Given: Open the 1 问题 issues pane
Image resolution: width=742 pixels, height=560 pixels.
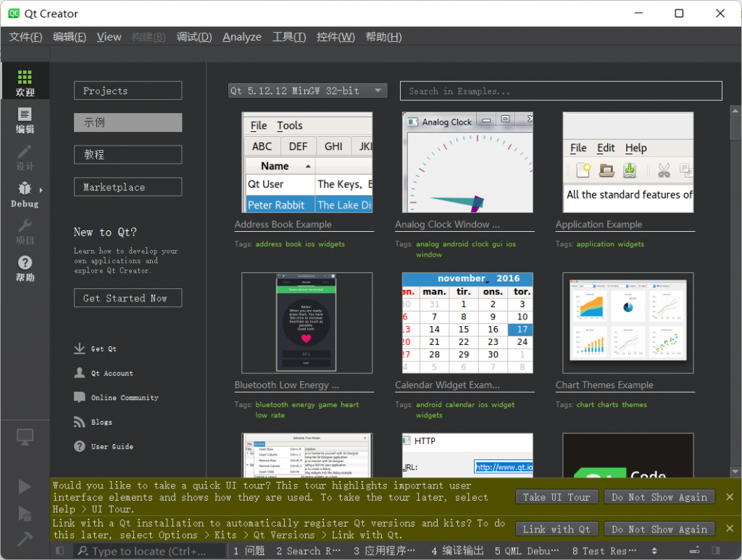Looking at the screenshot, I should [249, 551].
